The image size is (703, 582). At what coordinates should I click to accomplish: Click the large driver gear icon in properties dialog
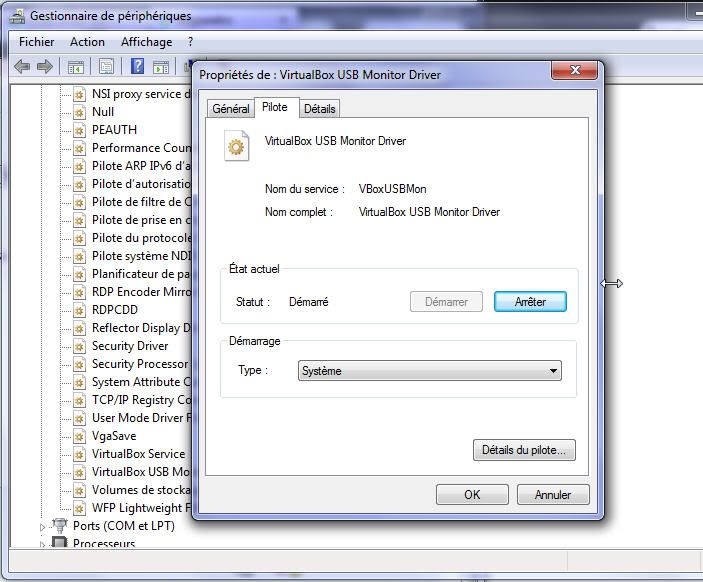[236, 146]
